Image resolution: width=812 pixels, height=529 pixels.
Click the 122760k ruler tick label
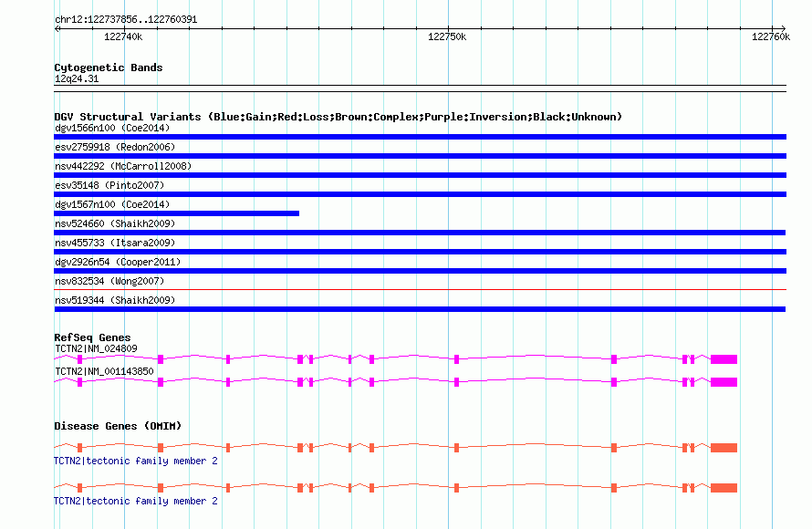click(x=771, y=36)
